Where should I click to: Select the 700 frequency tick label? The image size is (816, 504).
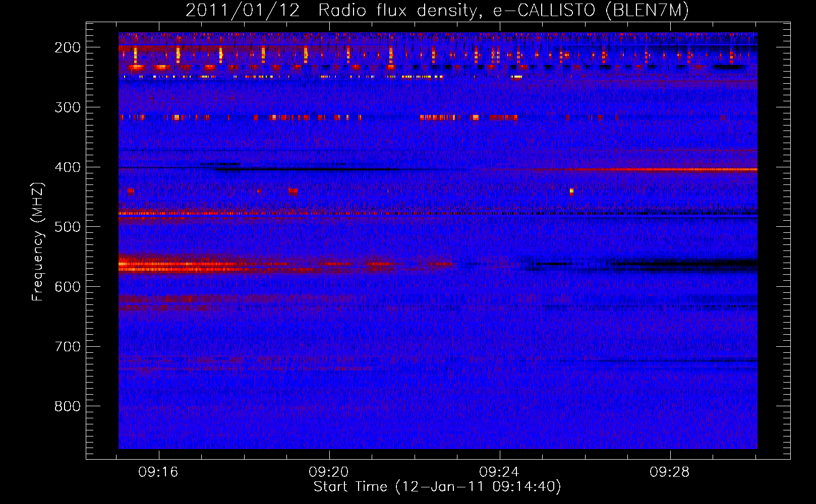67,347
